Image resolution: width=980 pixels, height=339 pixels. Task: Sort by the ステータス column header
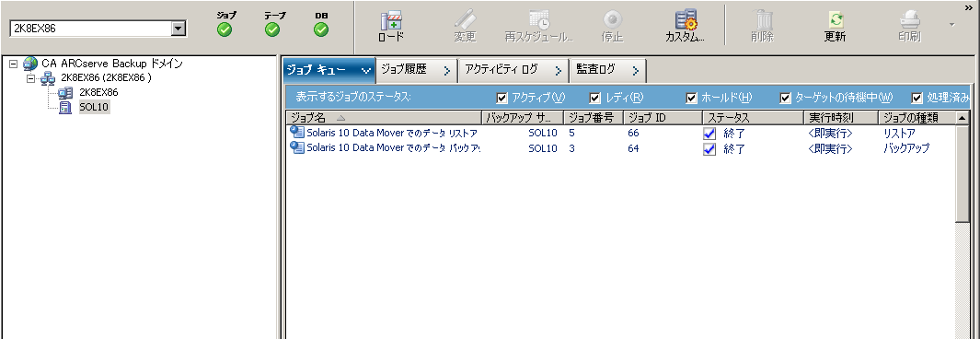tap(753, 118)
